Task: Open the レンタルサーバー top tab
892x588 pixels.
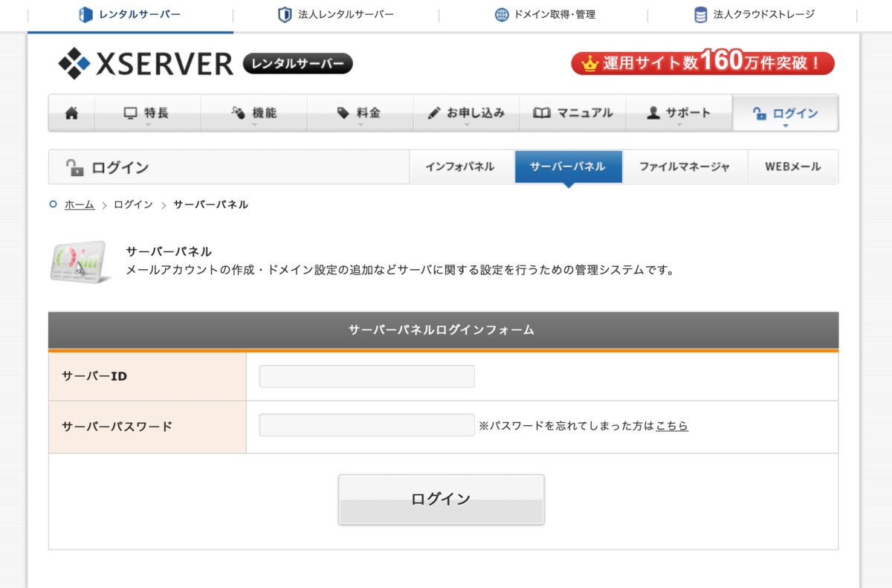Action: 130,15
